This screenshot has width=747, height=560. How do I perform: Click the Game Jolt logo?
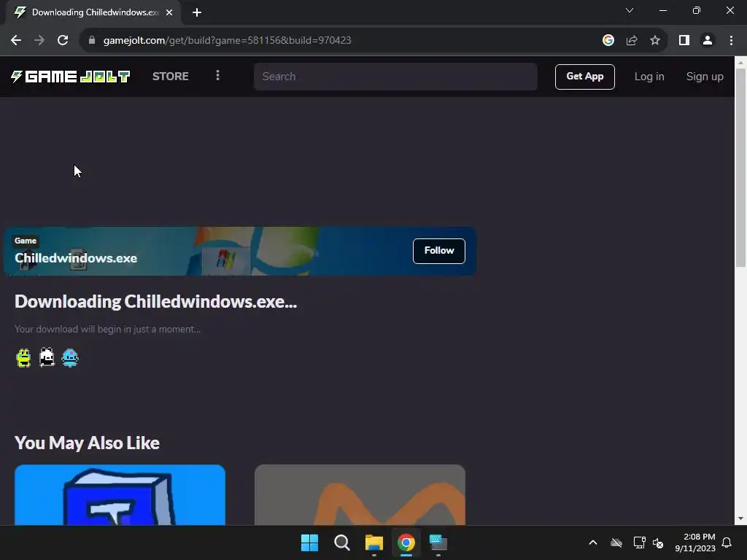(x=71, y=76)
